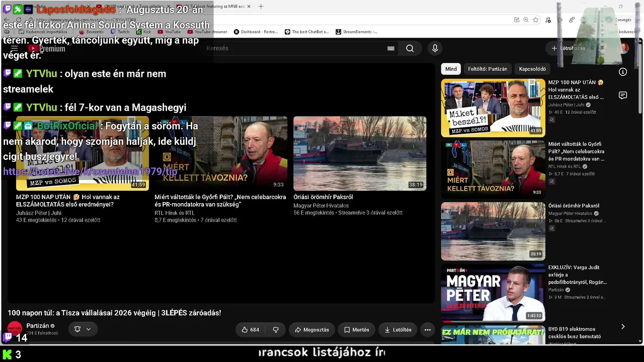
Task: Open endscreen channel RTL Hírek és RTL
Action: [175, 213]
